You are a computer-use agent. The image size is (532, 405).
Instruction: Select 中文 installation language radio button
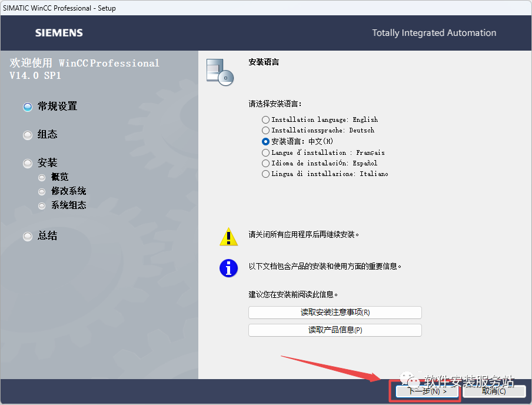coord(265,141)
